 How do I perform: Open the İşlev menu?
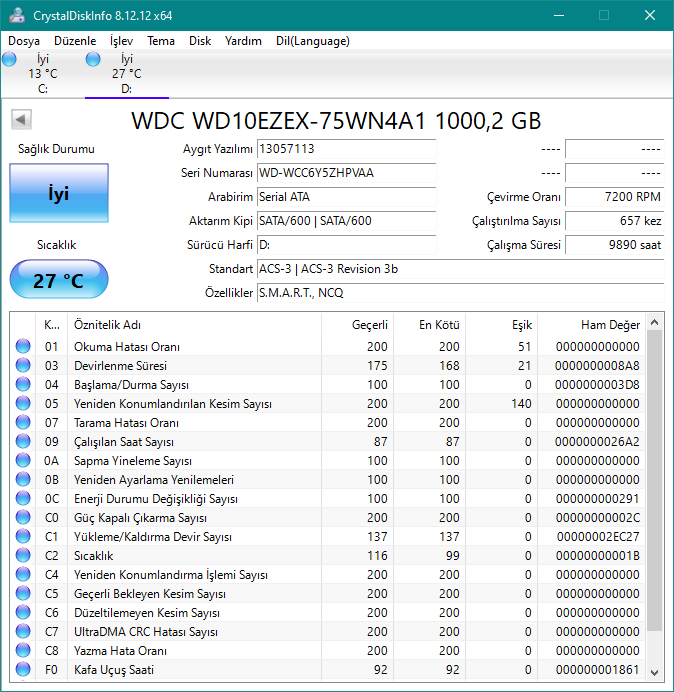click(x=121, y=41)
